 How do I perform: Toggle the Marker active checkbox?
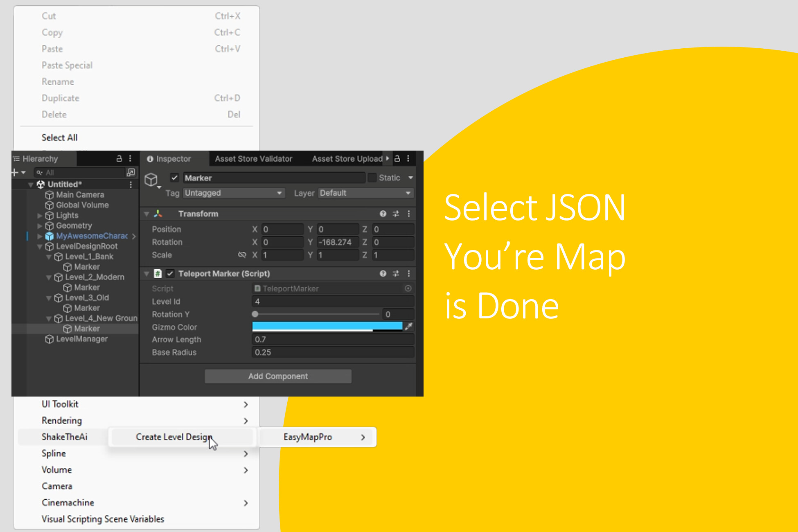pyautogui.click(x=175, y=178)
